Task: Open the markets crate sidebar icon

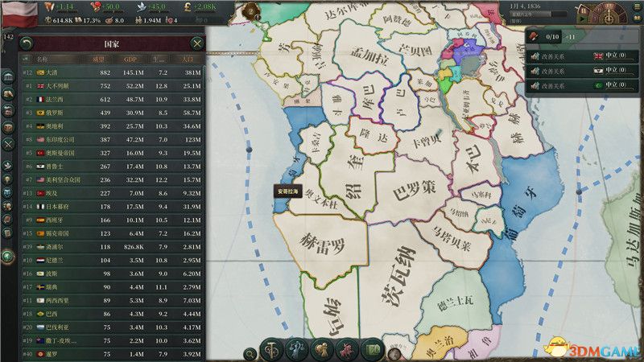Action: click(x=8, y=128)
